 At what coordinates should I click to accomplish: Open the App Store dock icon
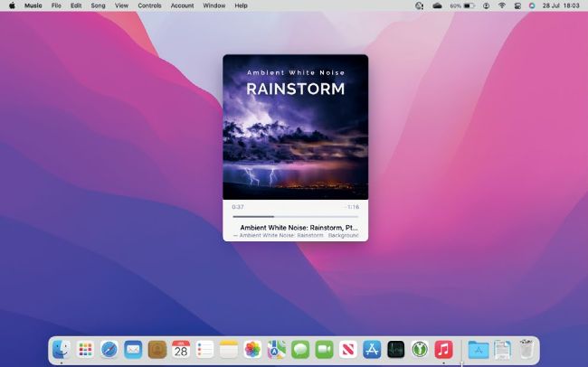[371, 350]
